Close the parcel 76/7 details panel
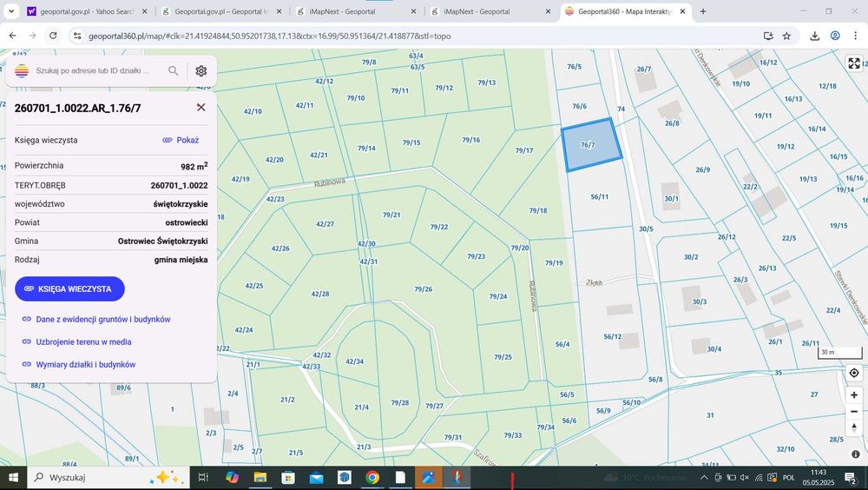The height and width of the screenshot is (490, 868). 201,107
